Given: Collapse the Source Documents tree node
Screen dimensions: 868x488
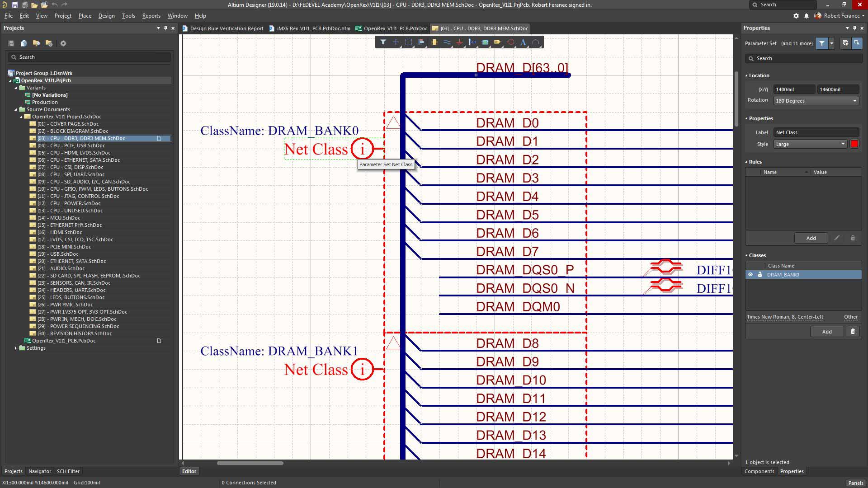Looking at the screenshot, I should point(16,109).
